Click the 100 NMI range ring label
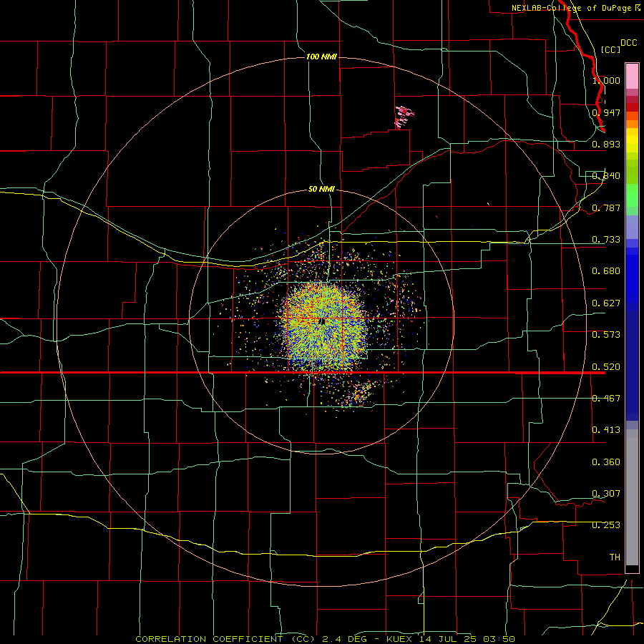 click(x=321, y=57)
